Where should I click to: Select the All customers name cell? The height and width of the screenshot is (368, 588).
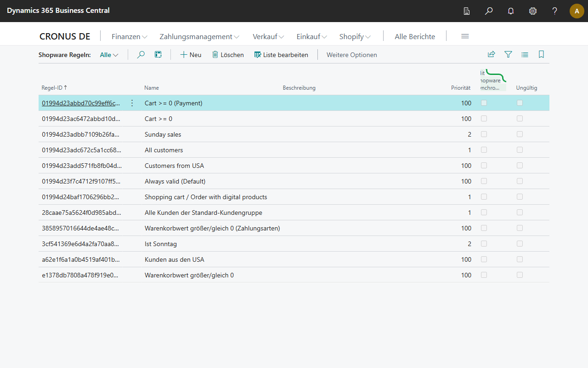(164, 150)
